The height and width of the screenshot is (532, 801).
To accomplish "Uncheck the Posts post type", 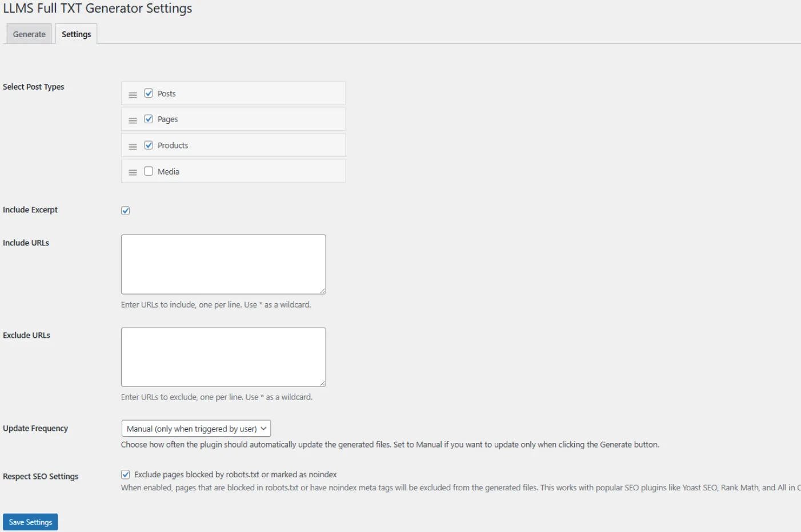I will point(149,93).
